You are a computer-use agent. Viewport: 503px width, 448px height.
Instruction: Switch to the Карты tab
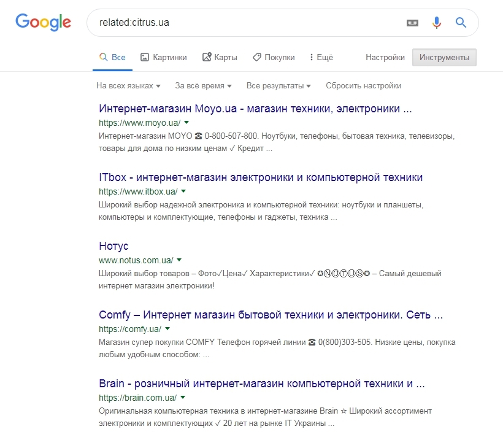(x=220, y=58)
